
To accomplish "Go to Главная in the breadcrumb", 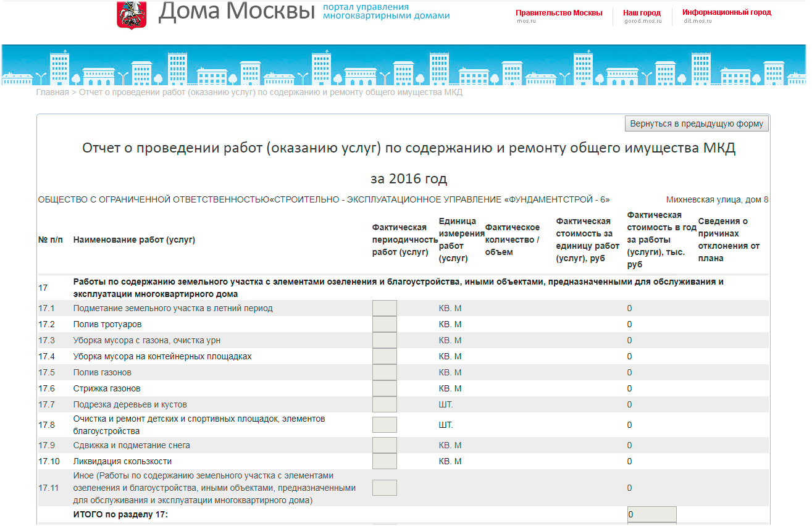I will (x=52, y=93).
